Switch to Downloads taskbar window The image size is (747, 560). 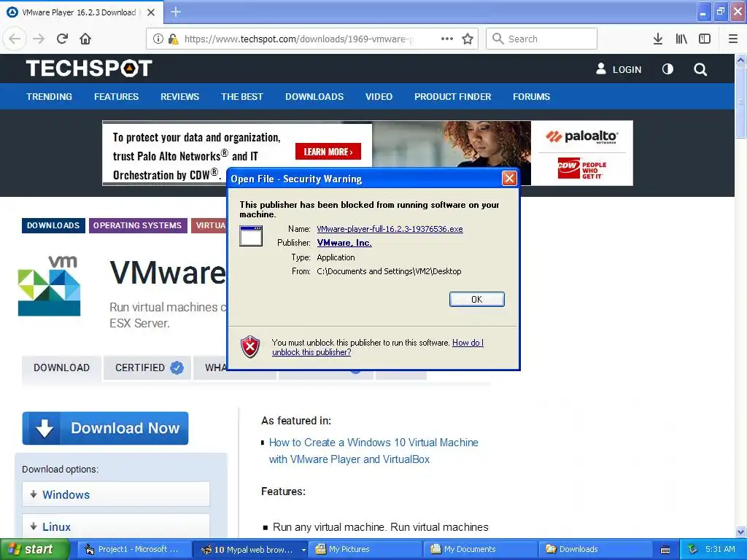coord(596,550)
